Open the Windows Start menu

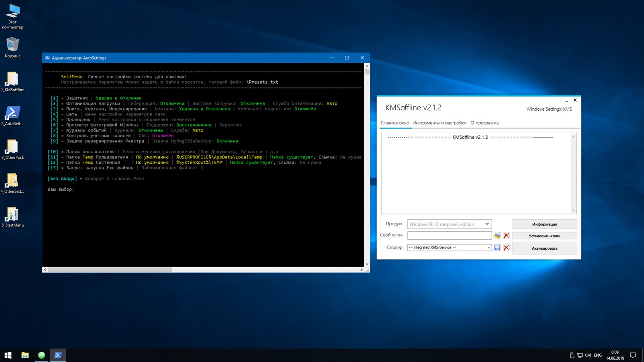click(x=8, y=355)
